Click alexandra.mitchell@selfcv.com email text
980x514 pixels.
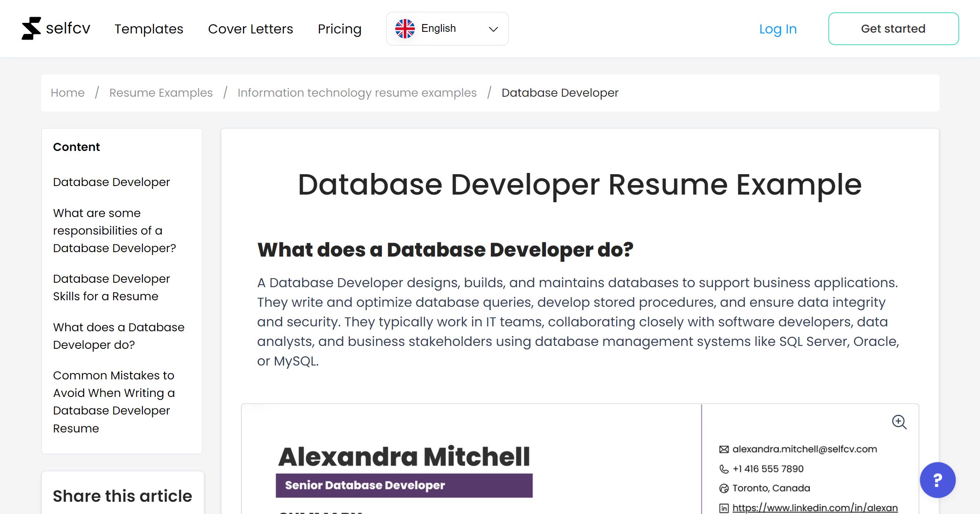point(804,449)
